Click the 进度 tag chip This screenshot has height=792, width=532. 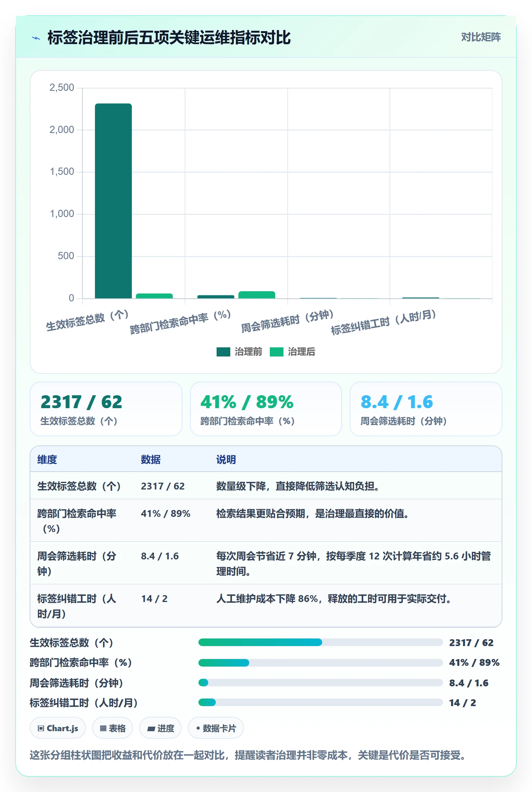(160, 728)
